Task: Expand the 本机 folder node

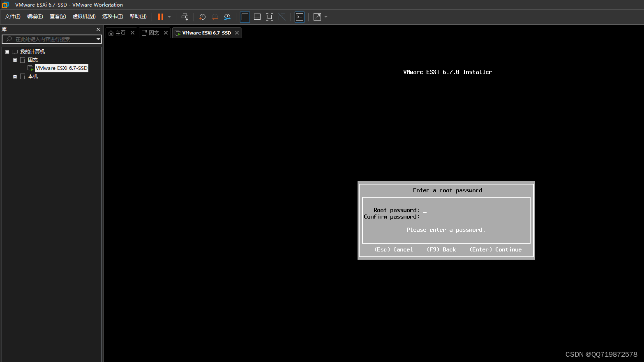Action: 15,76
